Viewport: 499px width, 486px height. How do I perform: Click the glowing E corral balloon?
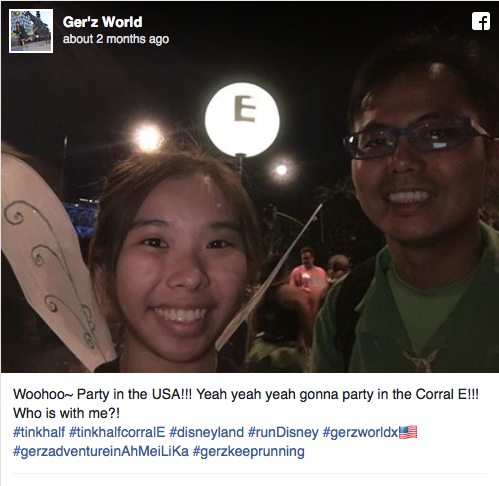tap(242, 119)
